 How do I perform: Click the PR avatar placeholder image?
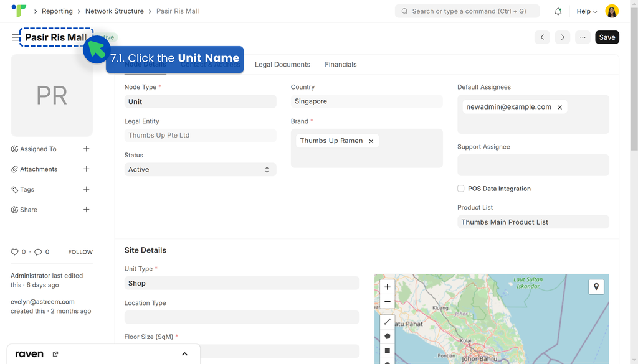tap(52, 95)
